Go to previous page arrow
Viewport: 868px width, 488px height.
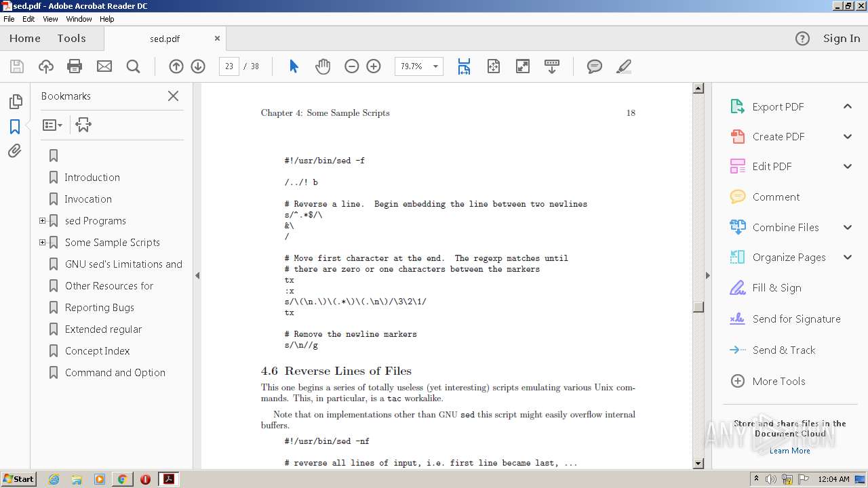(176, 66)
